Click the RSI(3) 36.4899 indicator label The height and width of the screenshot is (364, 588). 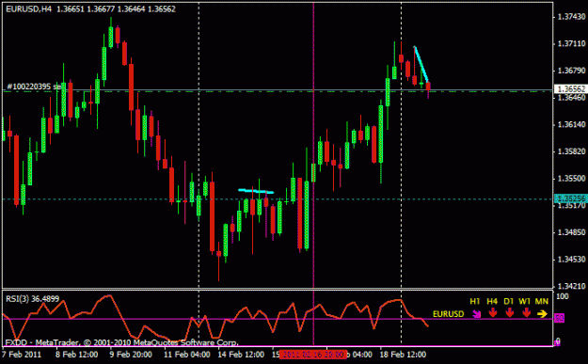(32, 299)
